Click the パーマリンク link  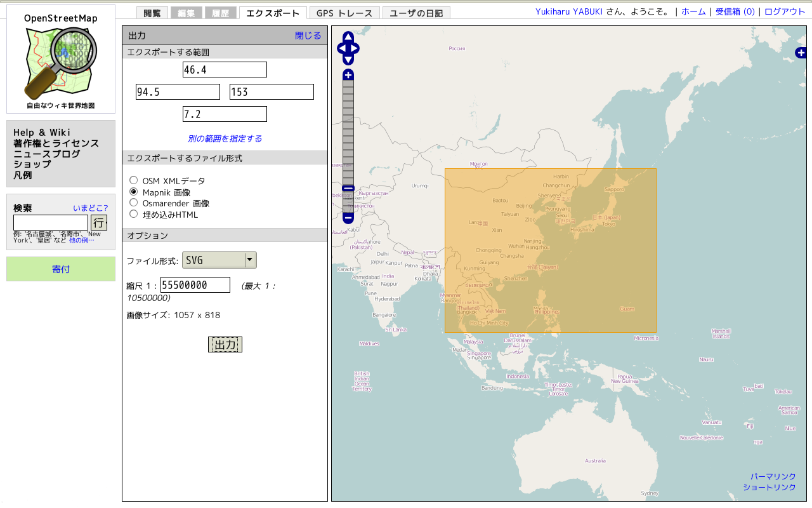coord(773,476)
